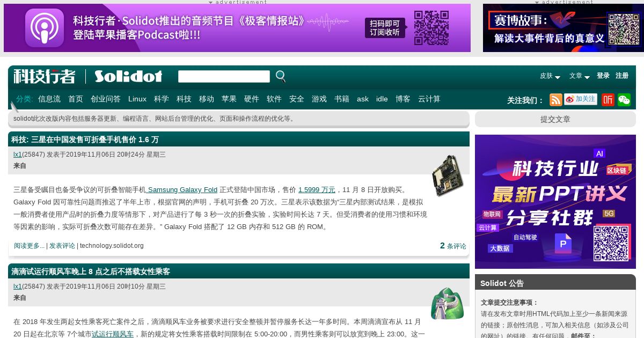644x338 pixels.
Task: Click the solidot此次改版 notice text
Action: [155, 119]
